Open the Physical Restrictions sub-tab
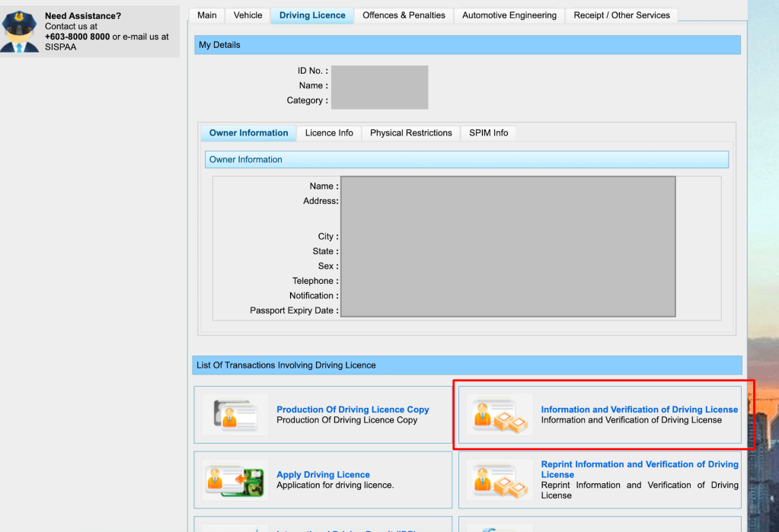Screen dimensions: 779x532 click(410, 133)
